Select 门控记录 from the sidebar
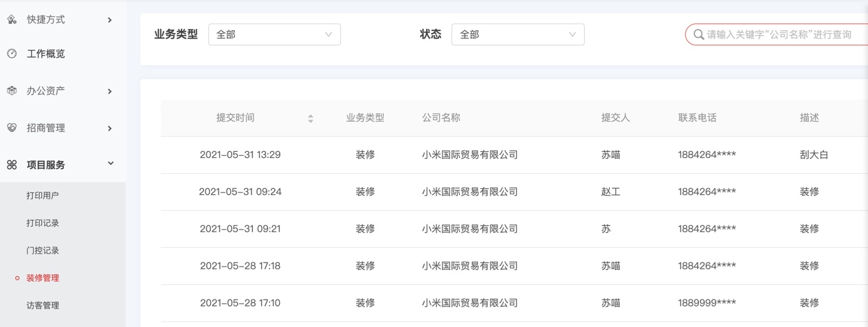The image size is (868, 327). [43, 251]
